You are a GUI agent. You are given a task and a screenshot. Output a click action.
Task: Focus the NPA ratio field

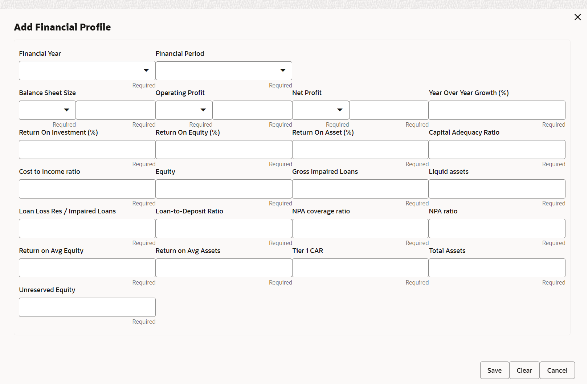[497, 228]
